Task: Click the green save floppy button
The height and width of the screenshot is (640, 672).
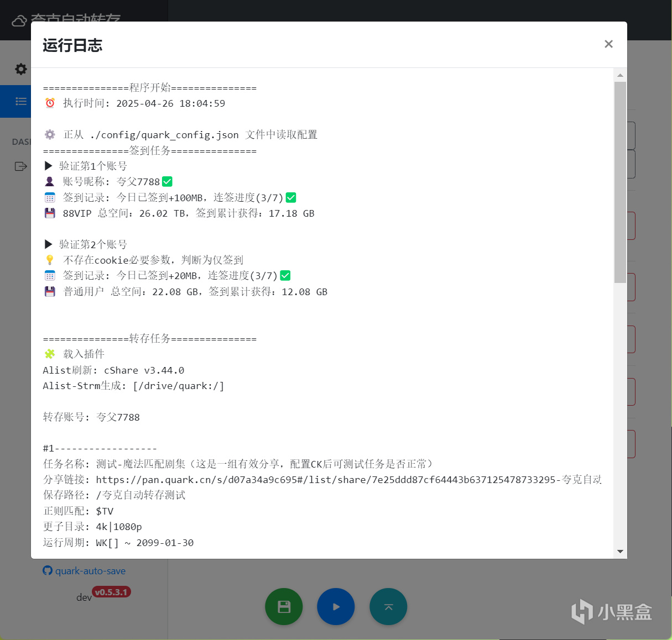Action: pyautogui.click(x=284, y=607)
